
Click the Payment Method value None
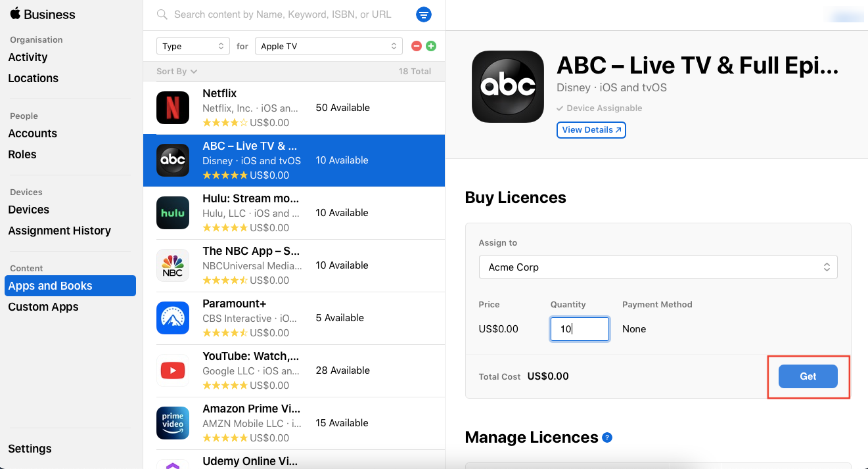tap(634, 329)
